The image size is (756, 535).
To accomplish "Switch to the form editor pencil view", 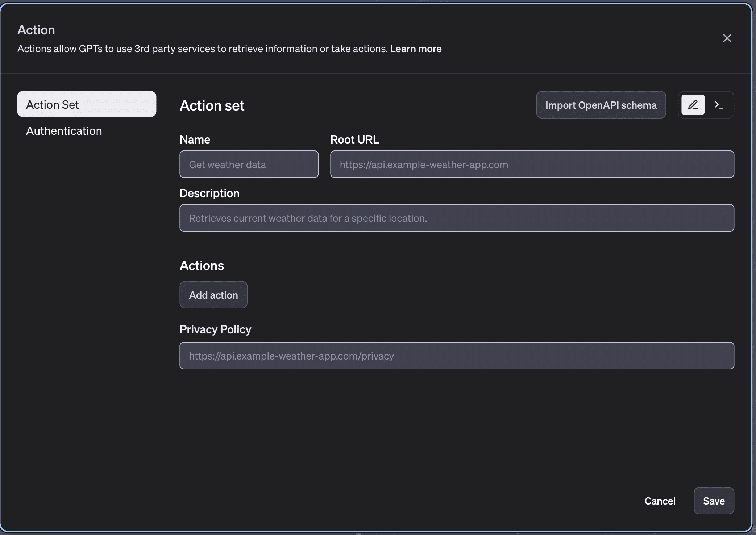I will (693, 105).
